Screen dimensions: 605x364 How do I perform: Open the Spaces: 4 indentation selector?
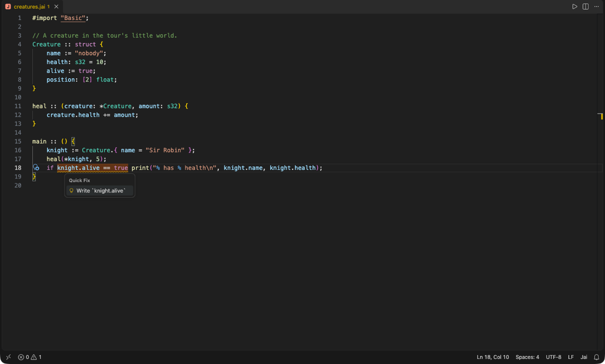(x=527, y=357)
